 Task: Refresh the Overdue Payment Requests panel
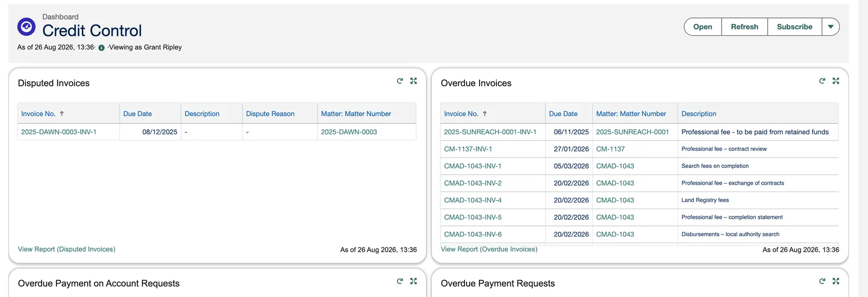822,281
